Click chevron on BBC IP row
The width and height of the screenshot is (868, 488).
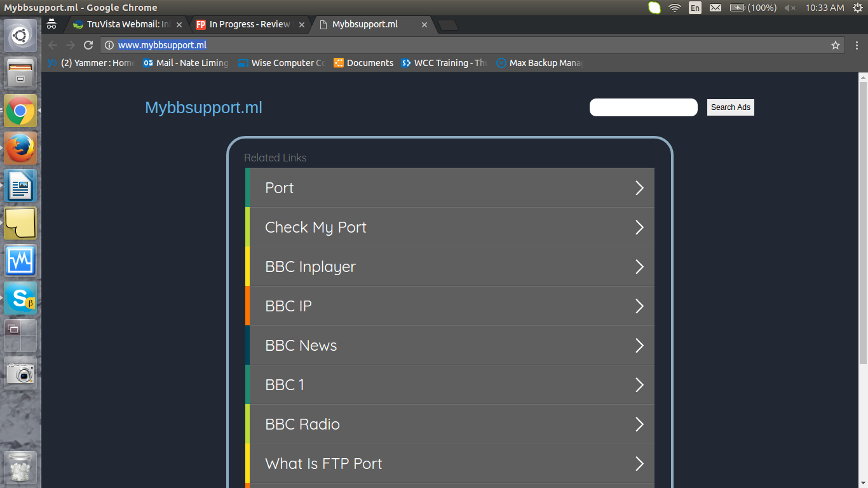pyautogui.click(x=640, y=306)
